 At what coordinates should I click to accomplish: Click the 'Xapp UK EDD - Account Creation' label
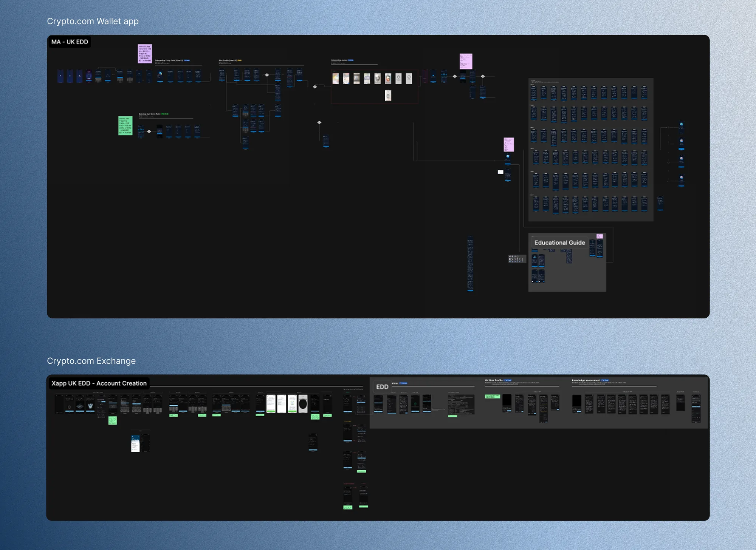pos(99,383)
